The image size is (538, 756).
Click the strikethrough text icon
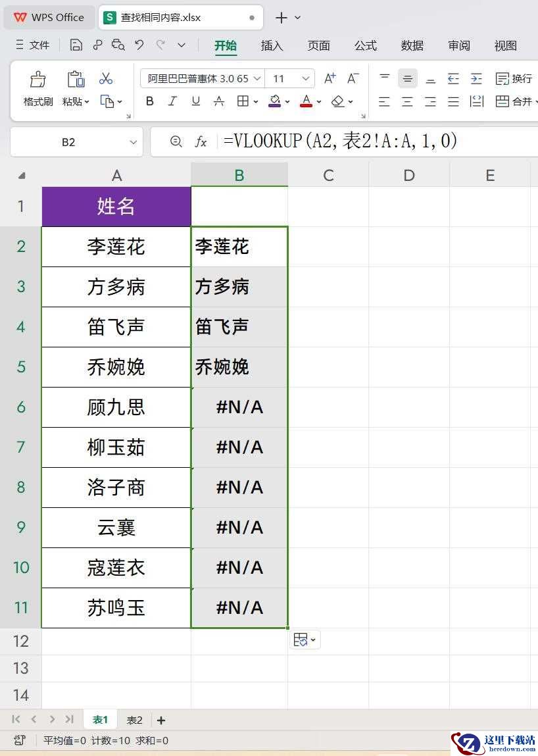pyautogui.click(x=218, y=101)
